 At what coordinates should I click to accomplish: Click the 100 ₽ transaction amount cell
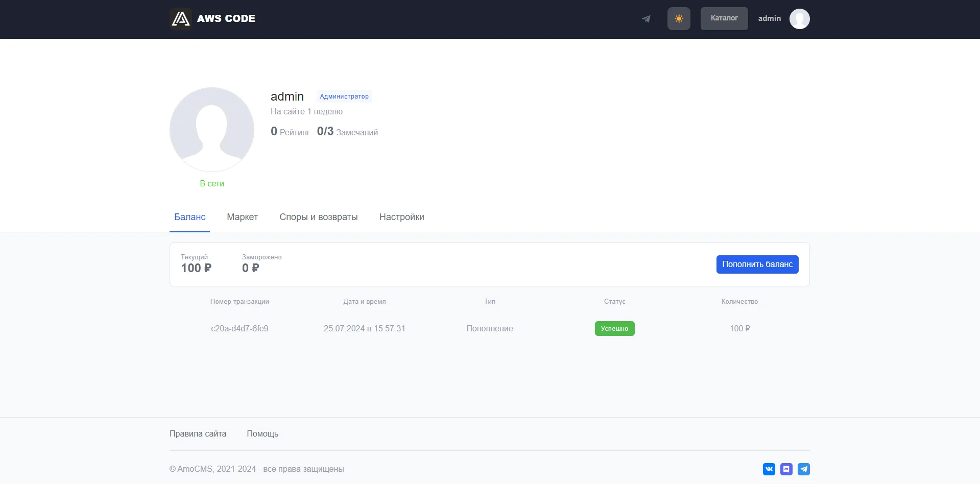[x=740, y=329]
